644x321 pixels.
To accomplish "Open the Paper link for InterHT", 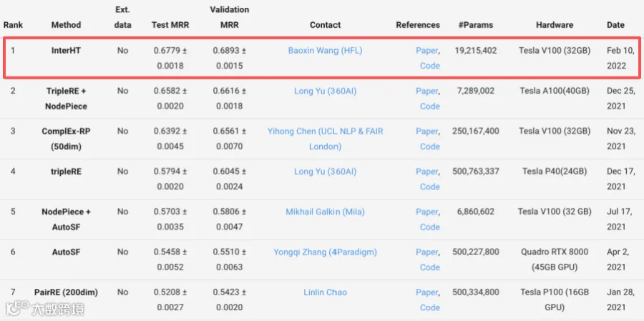I will (x=426, y=51).
